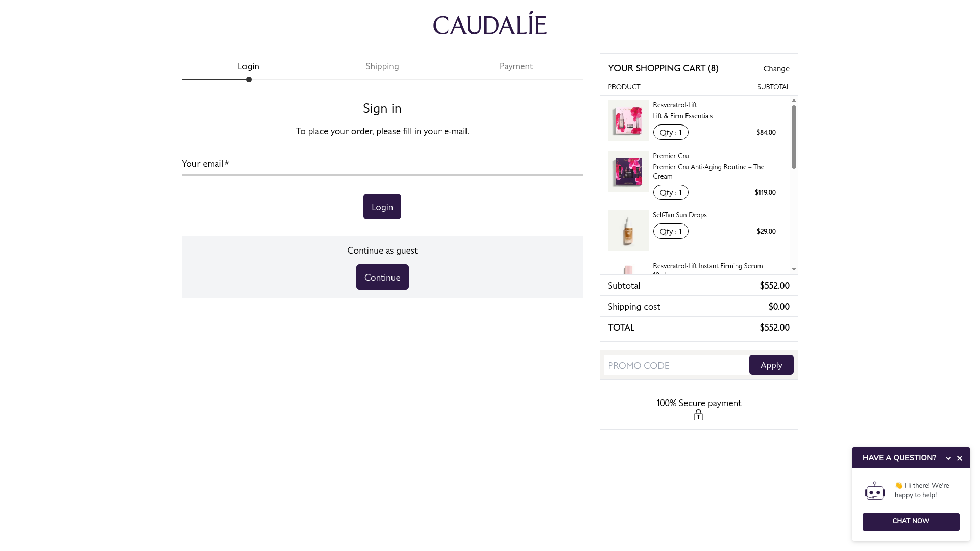Focus the Your email field
Screen dimensions: 980x551
click(x=382, y=164)
